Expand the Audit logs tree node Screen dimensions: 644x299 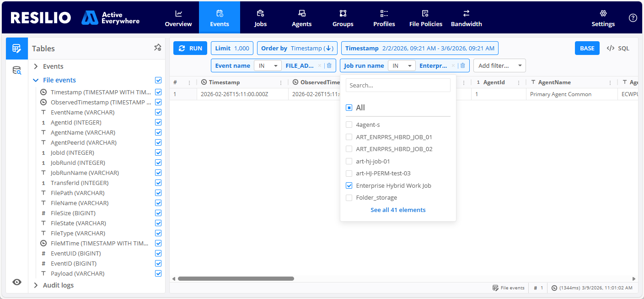(x=36, y=285)
